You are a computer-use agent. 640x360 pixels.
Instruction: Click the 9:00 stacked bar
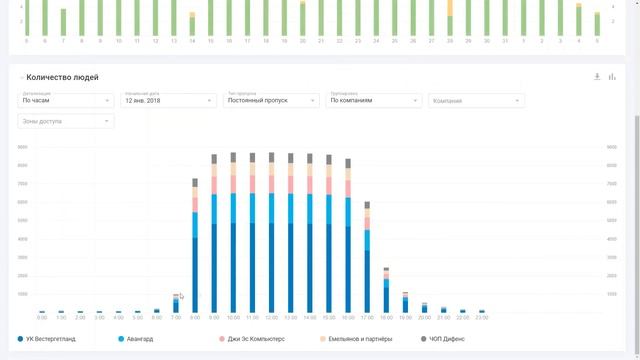pyautogui.click(x=214, y=233)
